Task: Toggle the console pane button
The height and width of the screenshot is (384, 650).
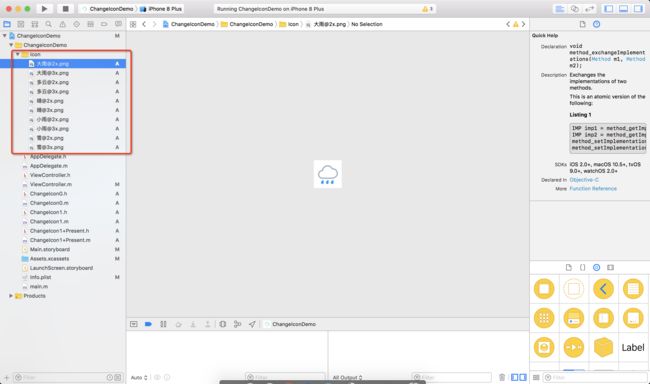Action: tap(523, 377)
